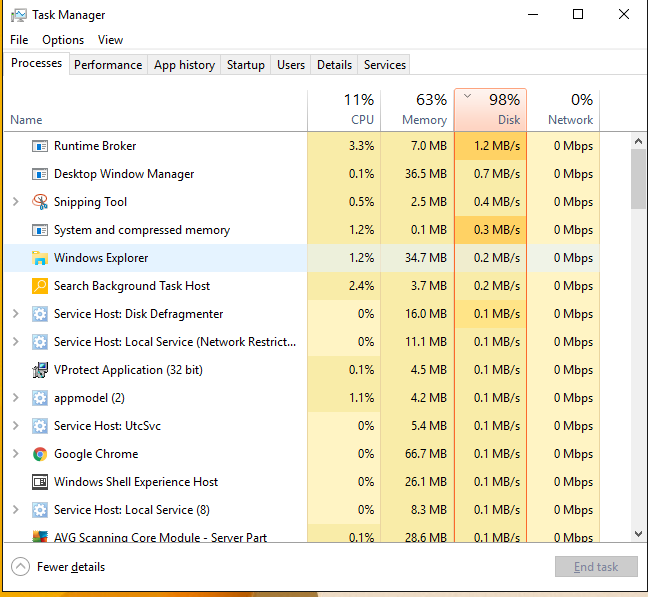Click the VProtect Application icon
Screen dimensions: 648x597
click(x=40, y=370)
